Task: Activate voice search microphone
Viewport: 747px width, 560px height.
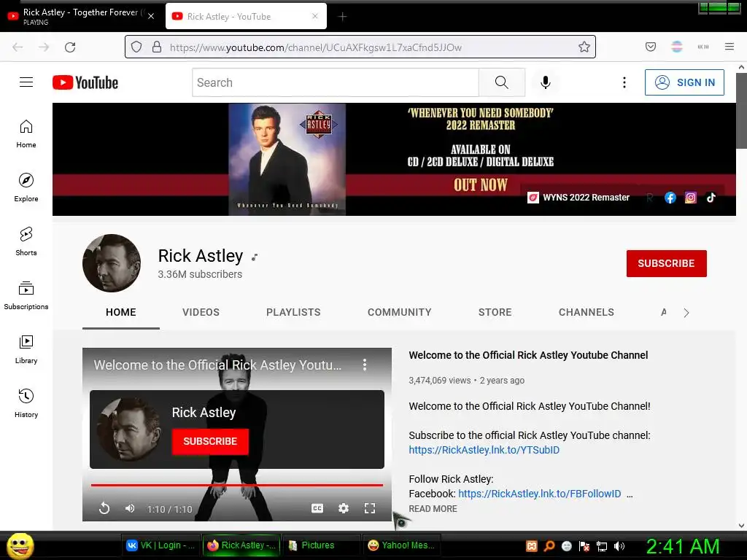Action: tap(546, 82)
